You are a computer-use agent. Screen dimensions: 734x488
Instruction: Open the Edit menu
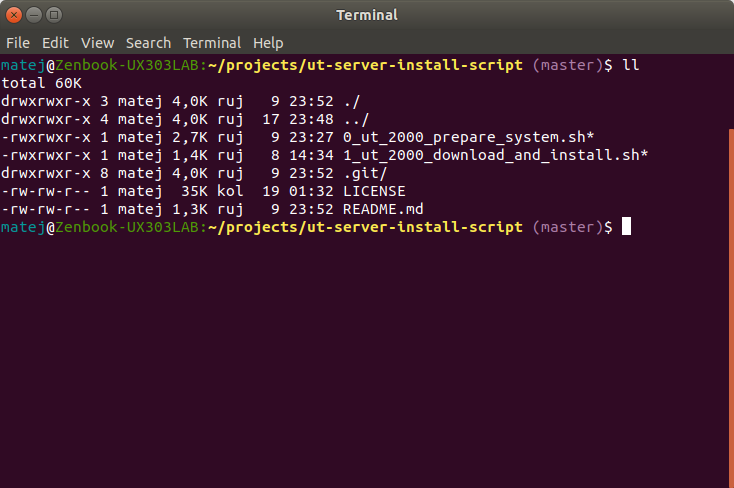click(x=55, y=43)
